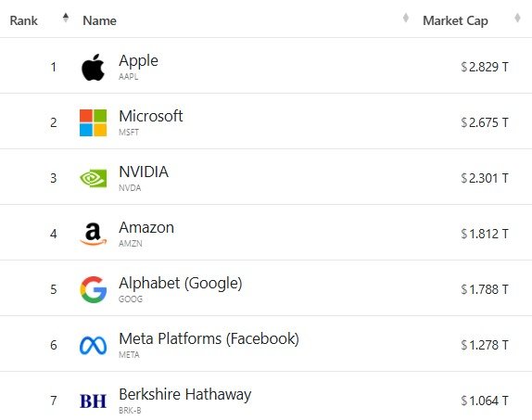The width and height of the screenshot is (532, 420).
Task: Click the BH Berkshire Hathaway logo
Action: coord(93,401)
